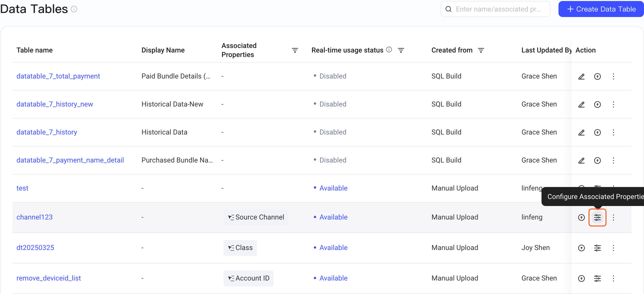This screenshot has height=294, width=644.
Task: Open the test table link
Action: tap(22, 188)
